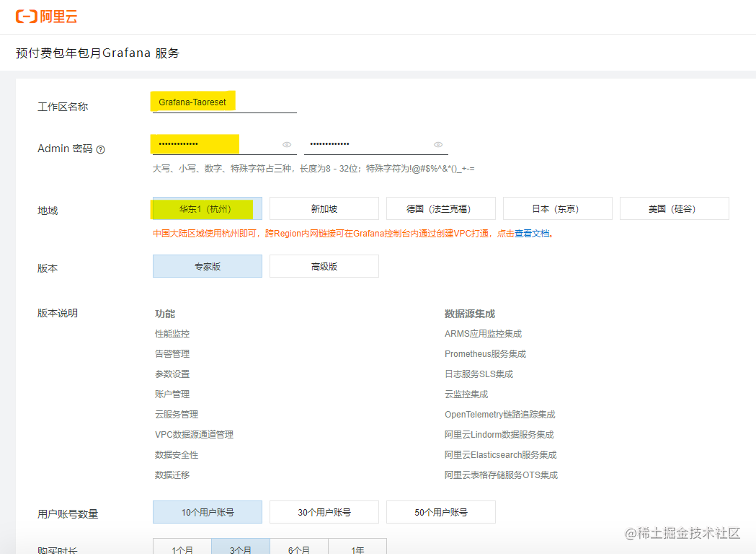Click the 账户管理 feature text
756x556 pixels.
coord(172,394)
